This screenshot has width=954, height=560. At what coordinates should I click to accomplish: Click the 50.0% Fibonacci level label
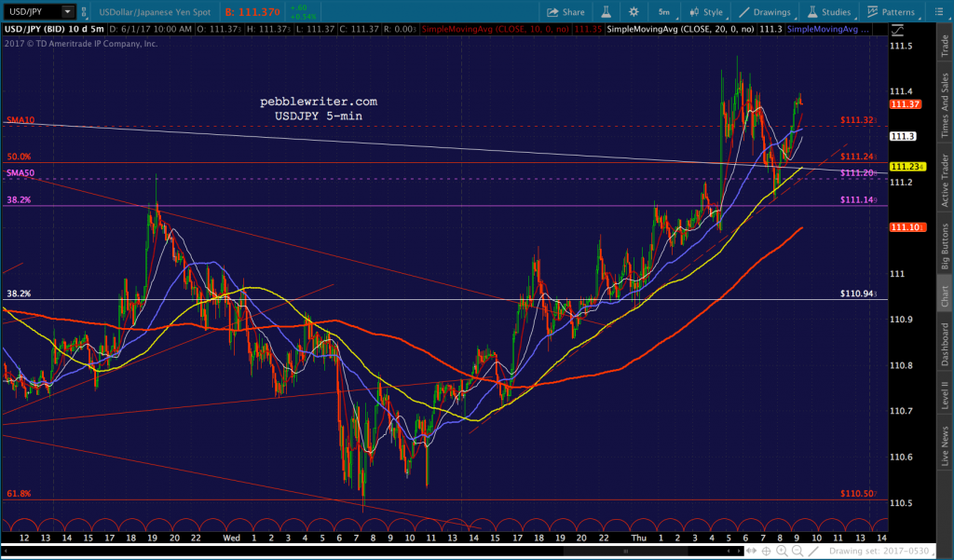[19, 157]
